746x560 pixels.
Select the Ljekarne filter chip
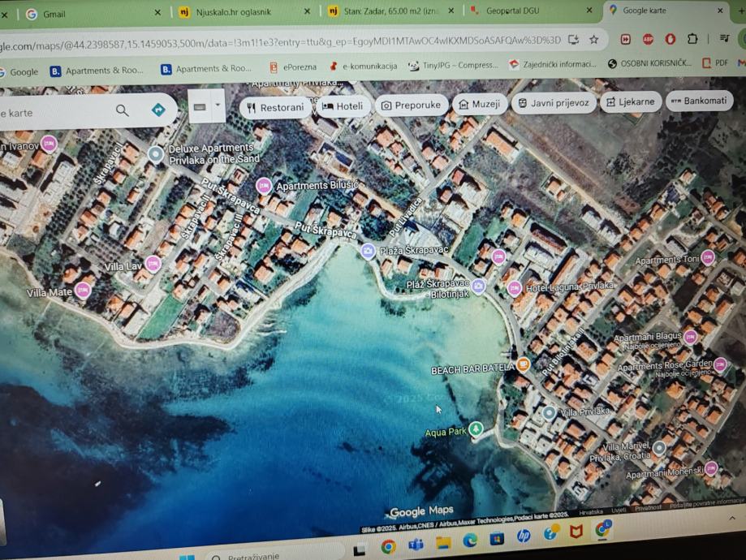[x=629, y=102]
